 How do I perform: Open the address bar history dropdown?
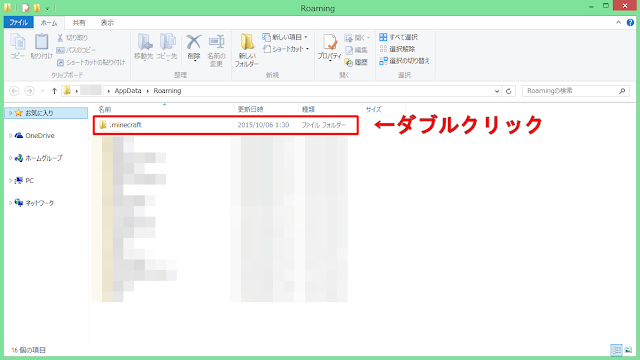click(x=497, y=91)
